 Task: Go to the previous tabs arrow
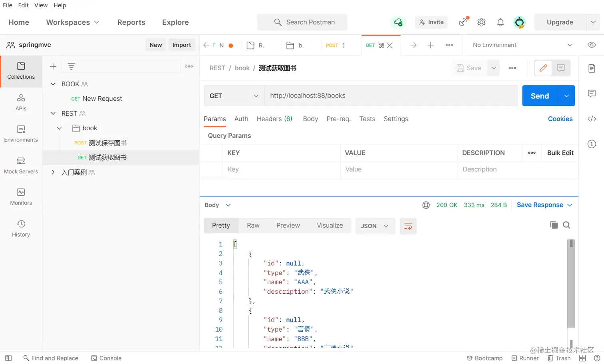(x=206, y=45)
